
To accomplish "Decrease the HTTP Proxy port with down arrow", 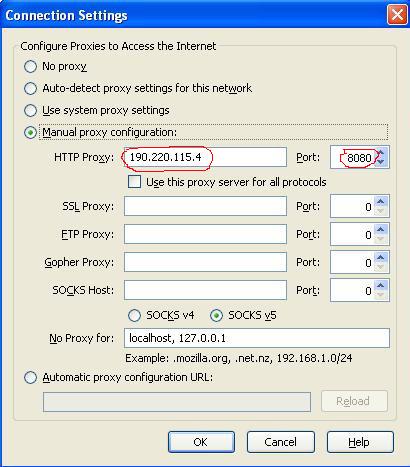I will click(x=381, y=162).
